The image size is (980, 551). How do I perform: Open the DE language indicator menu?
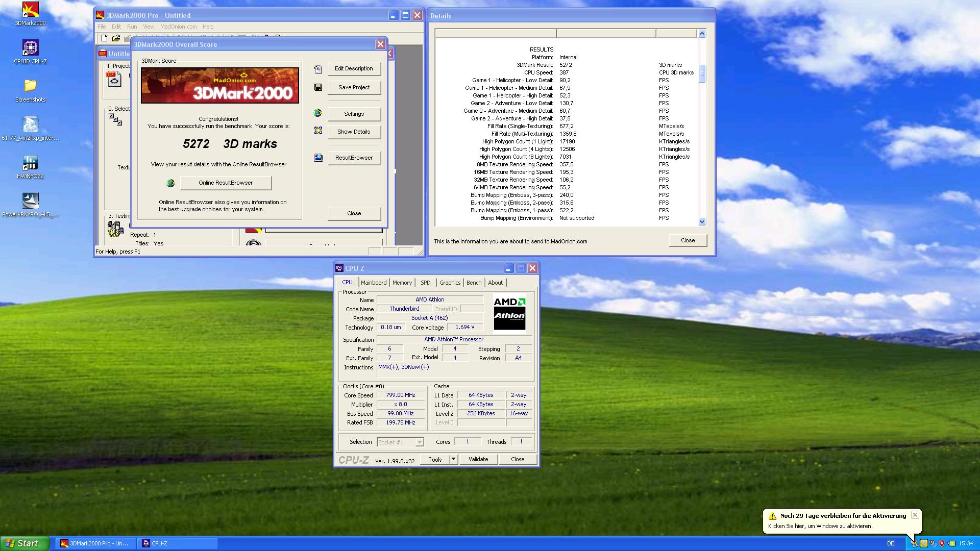tap(891, 543)
